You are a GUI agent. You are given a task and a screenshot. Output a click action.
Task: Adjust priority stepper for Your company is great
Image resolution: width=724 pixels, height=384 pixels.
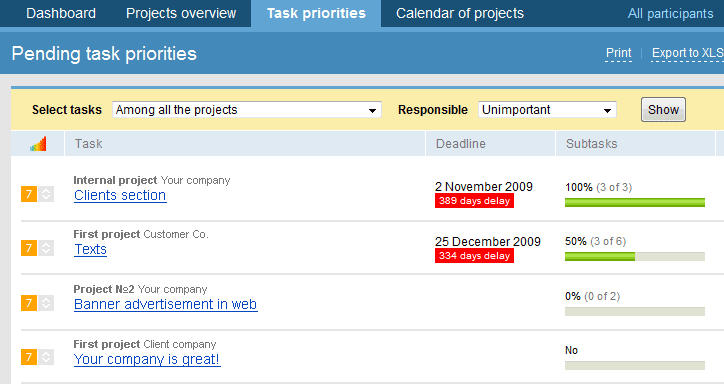tap(46, 357)
